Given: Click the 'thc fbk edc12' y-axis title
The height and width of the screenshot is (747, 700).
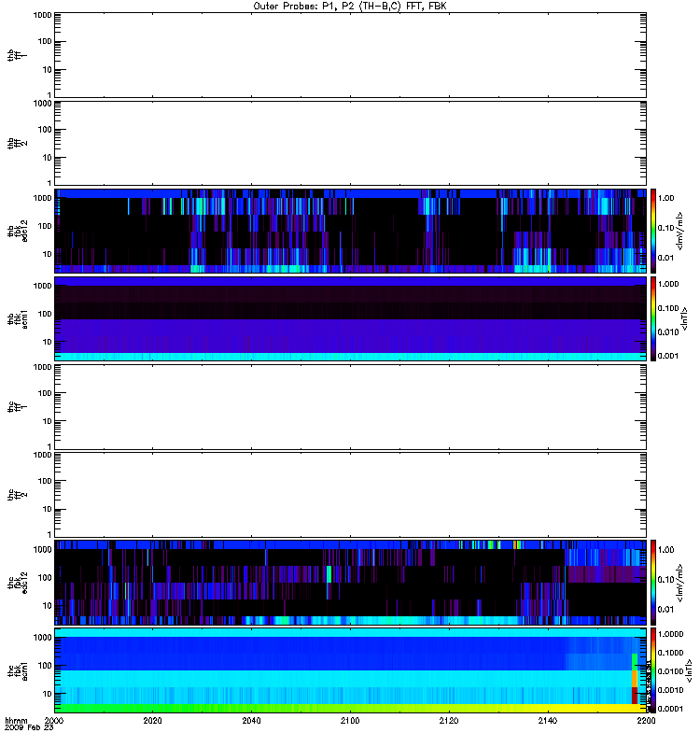Looking at the screenshot, I should click(18, 583).
